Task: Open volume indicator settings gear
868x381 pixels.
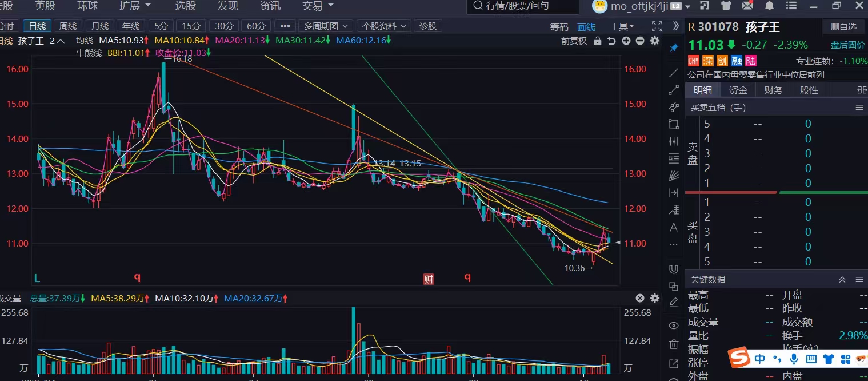Action: 655,298
